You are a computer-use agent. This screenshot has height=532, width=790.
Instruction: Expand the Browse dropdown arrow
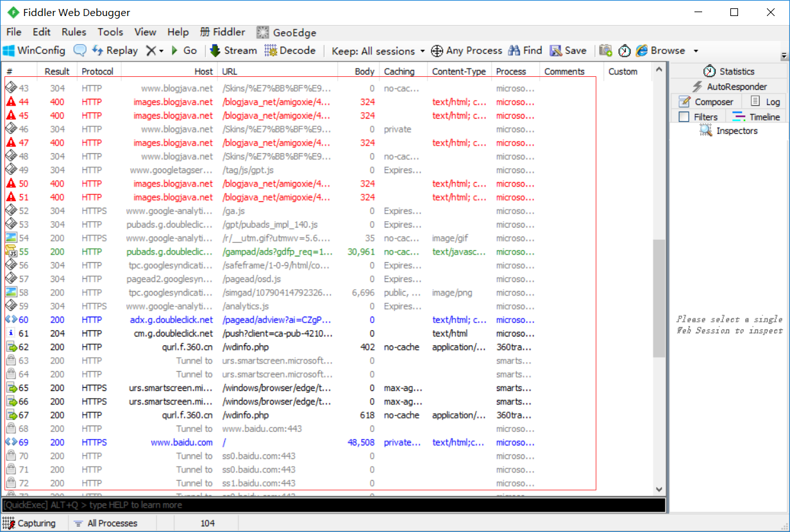(x=696, y=51)
